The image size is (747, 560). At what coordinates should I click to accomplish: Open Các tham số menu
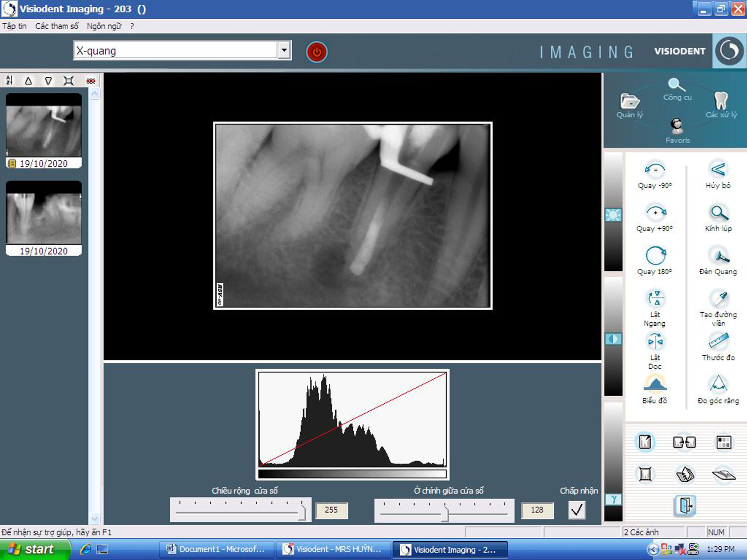pos(57,26)
